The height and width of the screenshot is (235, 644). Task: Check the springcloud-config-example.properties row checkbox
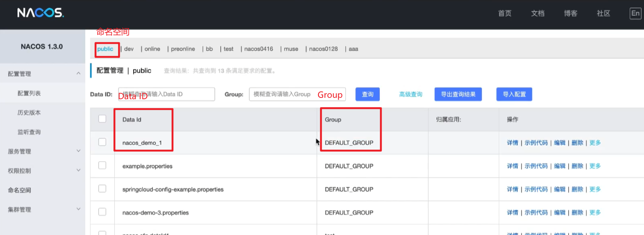[x=102, y=188]
